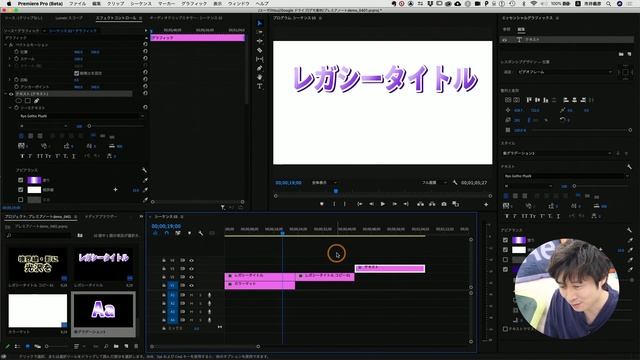
Task: Toggle V1 track targeting in timeline
Action: pyautogui.click(x=172, y=285)
